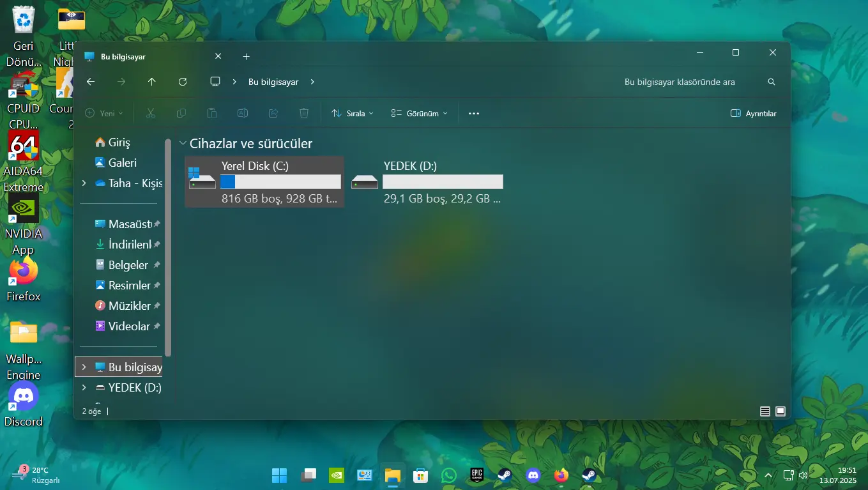Viewport: 868px width, 490px height.
Task: Click the search magnifier icon
Action: [772, 82]
